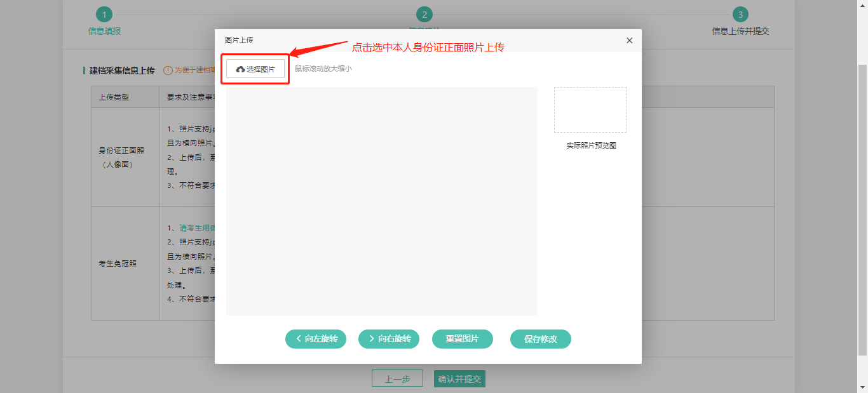Rotate the image left using 向左旋转
The height and width of the screenshot is (393, 868).
point(316,339)
